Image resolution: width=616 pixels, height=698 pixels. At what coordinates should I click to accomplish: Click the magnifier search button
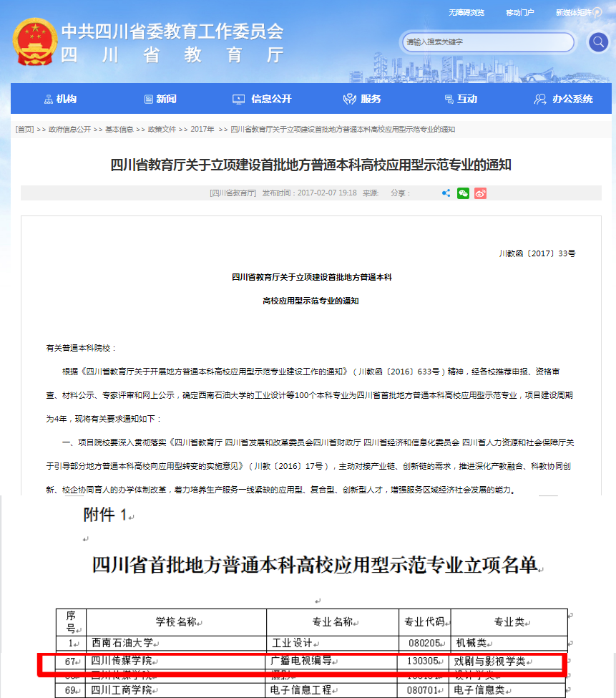pos(598,42)
